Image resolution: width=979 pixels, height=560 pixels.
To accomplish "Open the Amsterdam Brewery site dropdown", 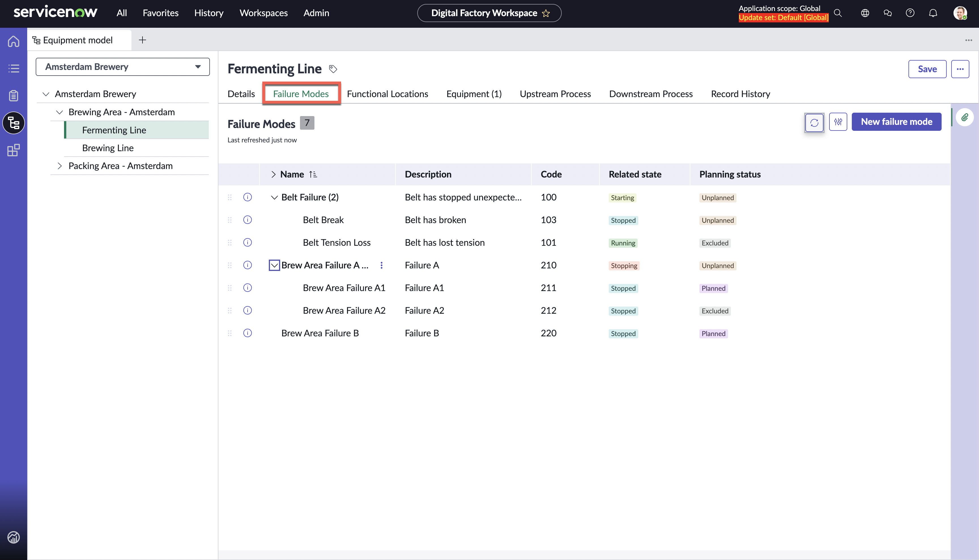I will click(122, 67).
